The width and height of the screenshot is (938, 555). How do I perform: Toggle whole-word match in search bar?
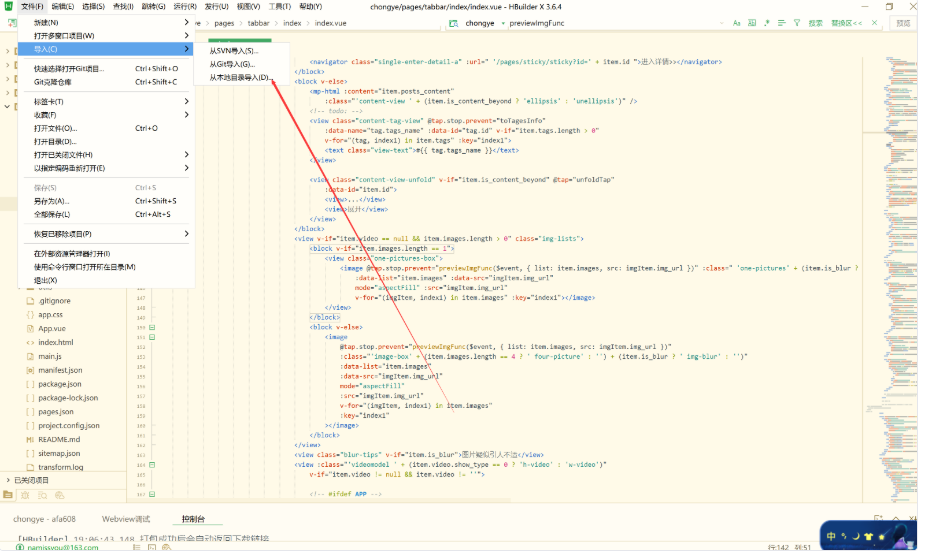pyautogui.click(x=752, y=23)
